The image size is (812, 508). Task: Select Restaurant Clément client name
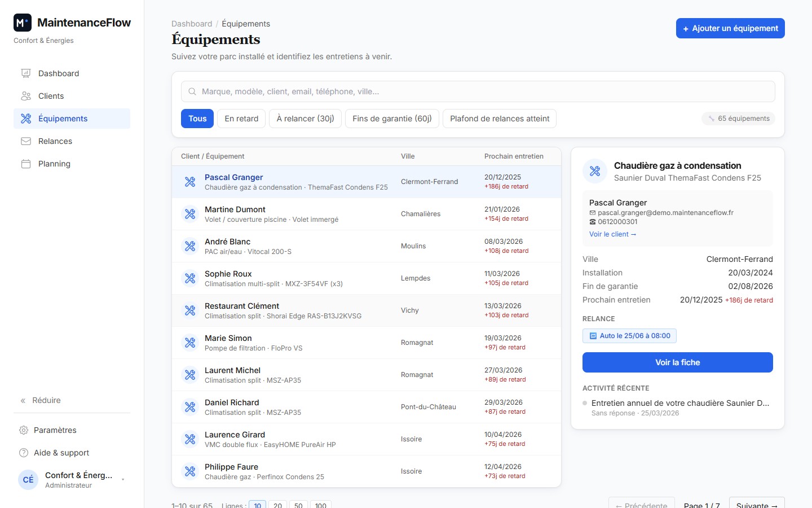pos(242,306)
